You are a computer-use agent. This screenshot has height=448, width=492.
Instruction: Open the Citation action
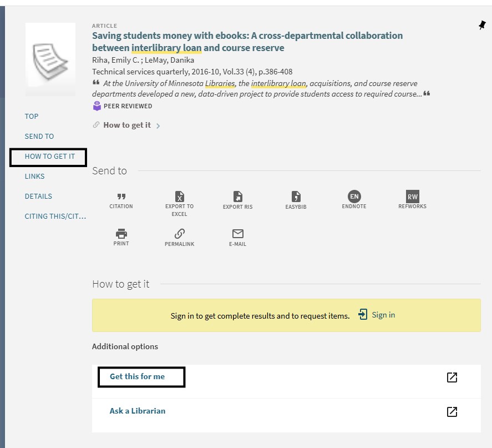coord(121,201)
